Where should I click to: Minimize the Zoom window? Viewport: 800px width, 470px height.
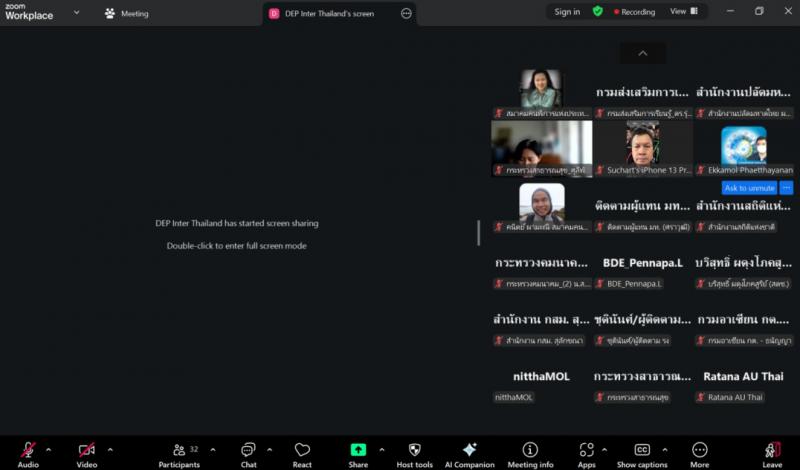(731, 11)
